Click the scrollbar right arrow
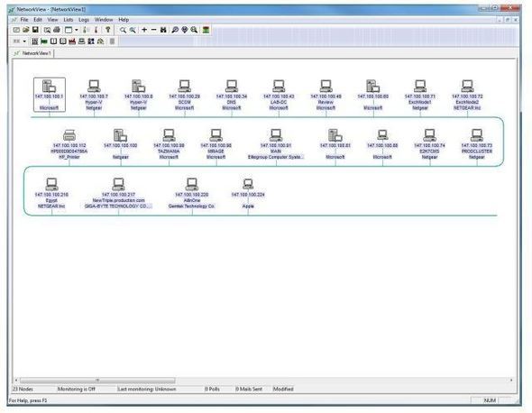Image resolution: width=532 pixels, height=413 pixels. click(511, 380)
